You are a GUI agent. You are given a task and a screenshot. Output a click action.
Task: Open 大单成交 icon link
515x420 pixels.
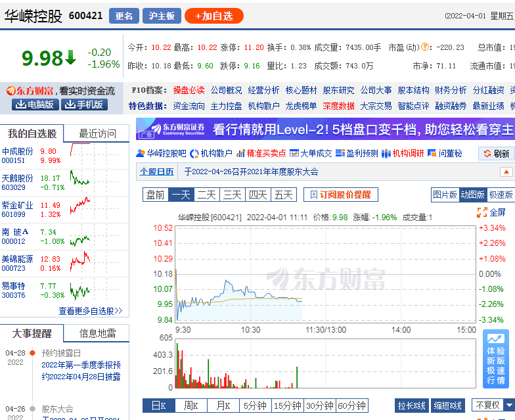click(x=311, y=154)
